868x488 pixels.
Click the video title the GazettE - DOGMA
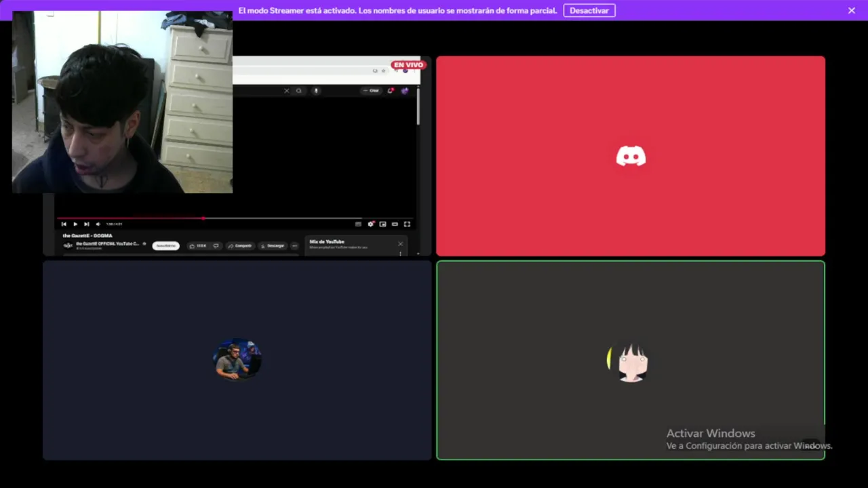click(x=87, y=235)
